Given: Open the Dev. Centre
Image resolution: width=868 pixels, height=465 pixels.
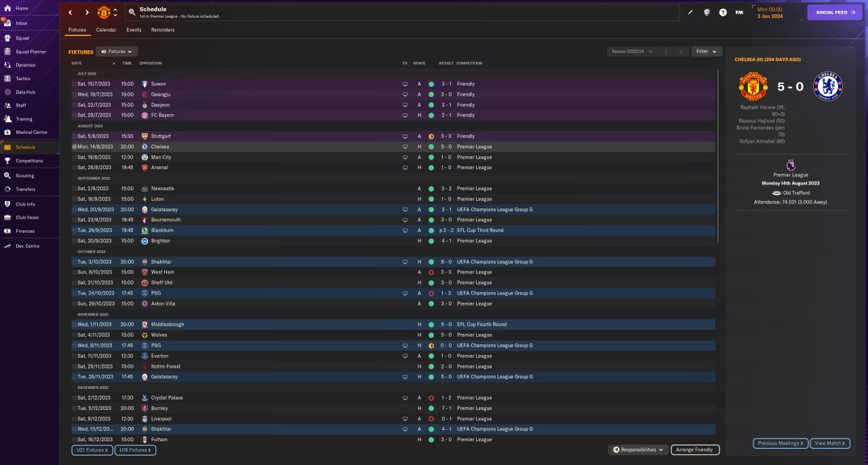Looking at the screenshot, I should 27,246.
